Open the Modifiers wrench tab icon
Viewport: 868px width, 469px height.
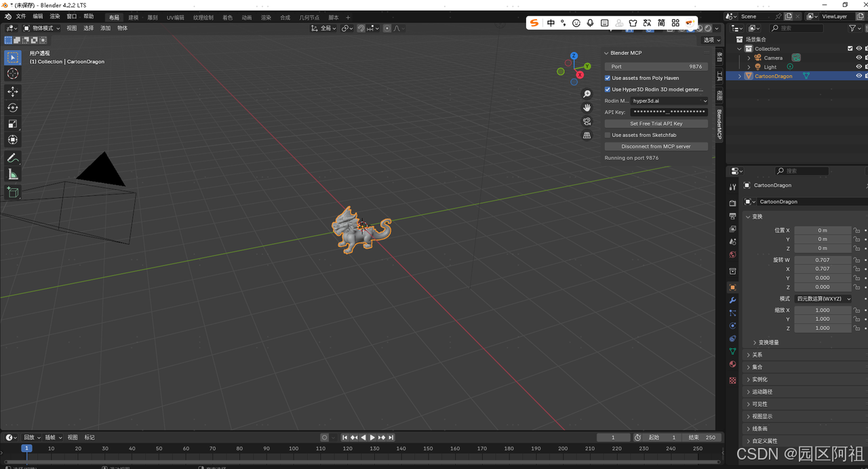pos(732,300)
